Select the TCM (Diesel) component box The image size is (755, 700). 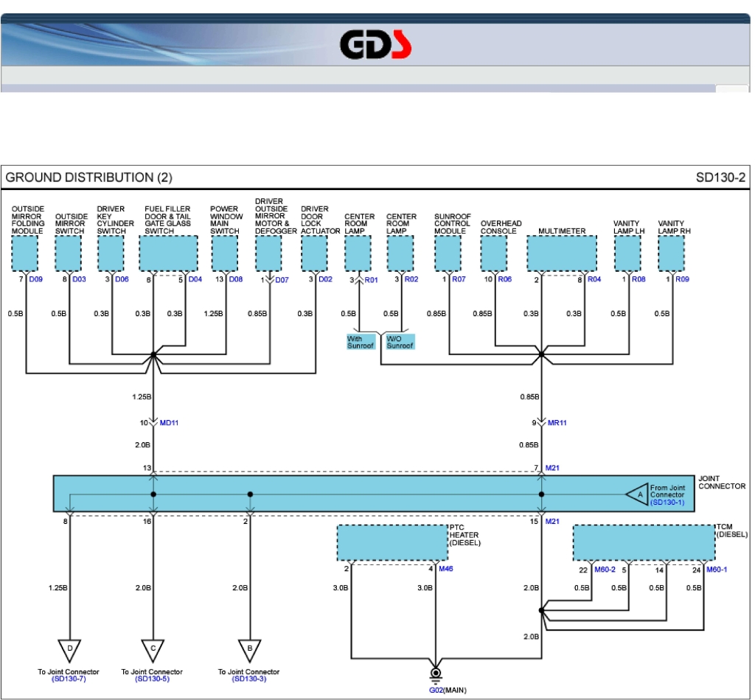(643, 543)
